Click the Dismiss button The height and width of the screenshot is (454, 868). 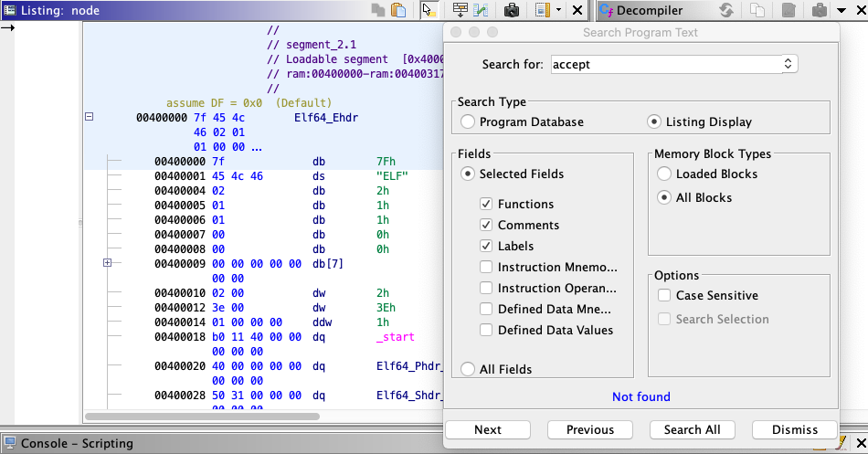(794, 429)
